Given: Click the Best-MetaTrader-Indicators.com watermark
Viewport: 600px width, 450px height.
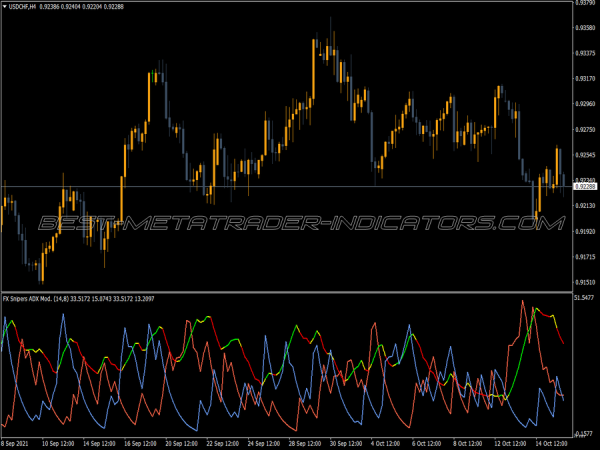Looking at the screenshot, I should pyautogui.click(x=300, y=224).
